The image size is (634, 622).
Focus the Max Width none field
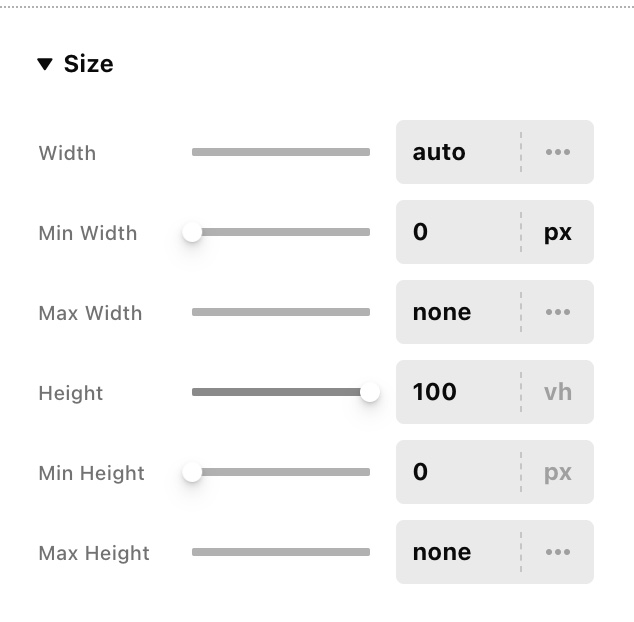pos(457,312)
